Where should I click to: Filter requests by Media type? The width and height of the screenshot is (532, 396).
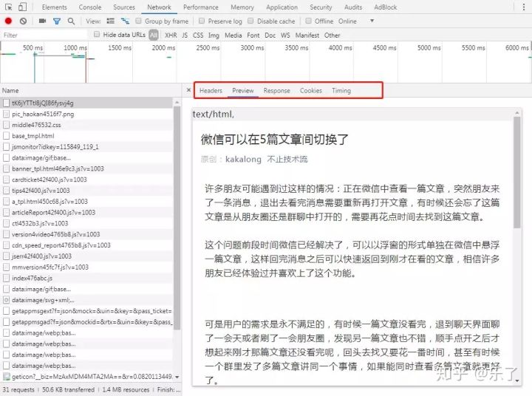tap(233, 35)
